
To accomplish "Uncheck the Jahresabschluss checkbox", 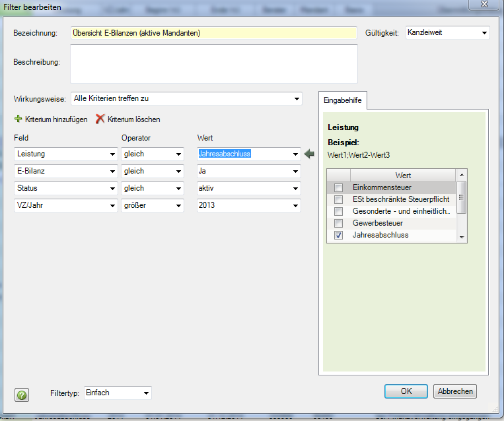I will (x=338, y=235).
